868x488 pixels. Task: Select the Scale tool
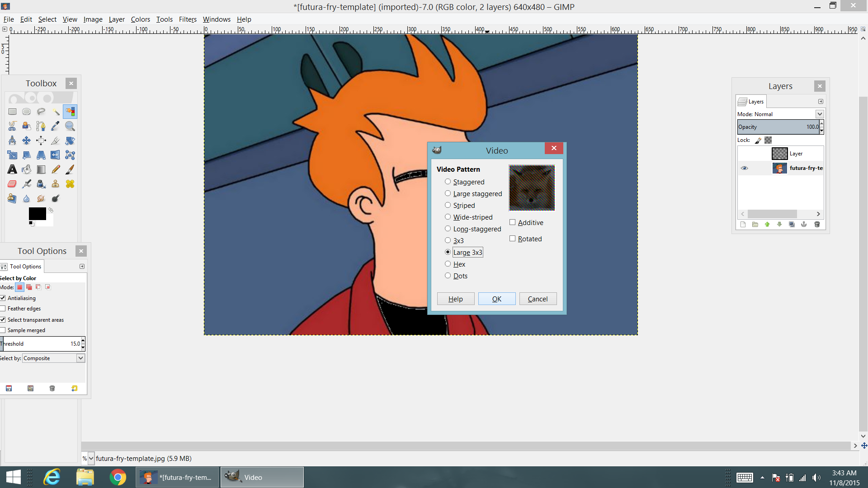tap(12, 155)
